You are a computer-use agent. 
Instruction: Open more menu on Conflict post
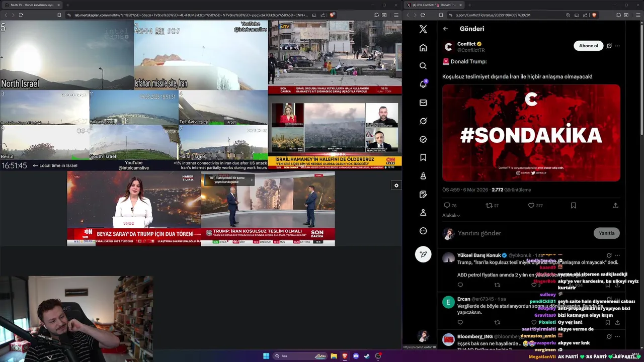point(617,46)
